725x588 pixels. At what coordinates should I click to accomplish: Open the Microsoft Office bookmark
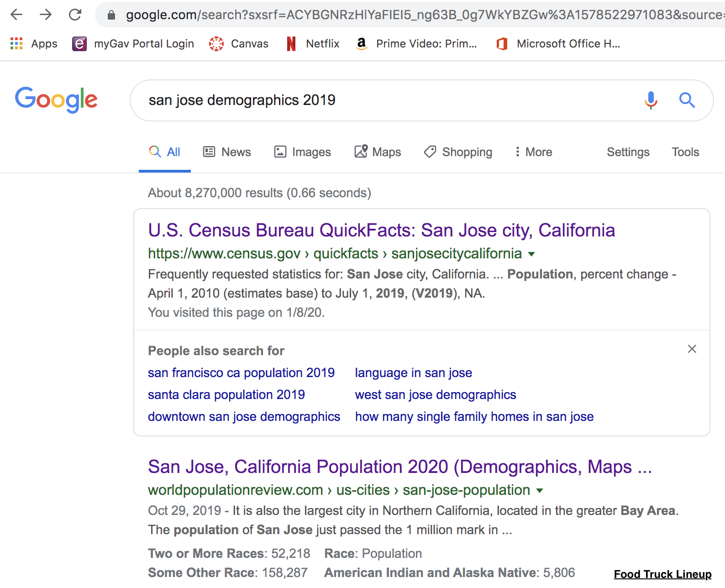558,44
